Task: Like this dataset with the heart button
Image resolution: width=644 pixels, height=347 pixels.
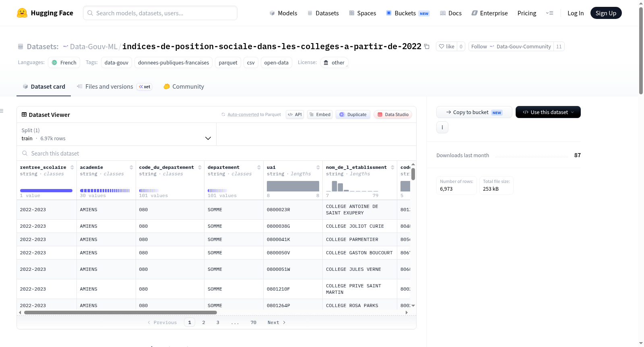Action: pyautogui.click(x=446, y=46)
